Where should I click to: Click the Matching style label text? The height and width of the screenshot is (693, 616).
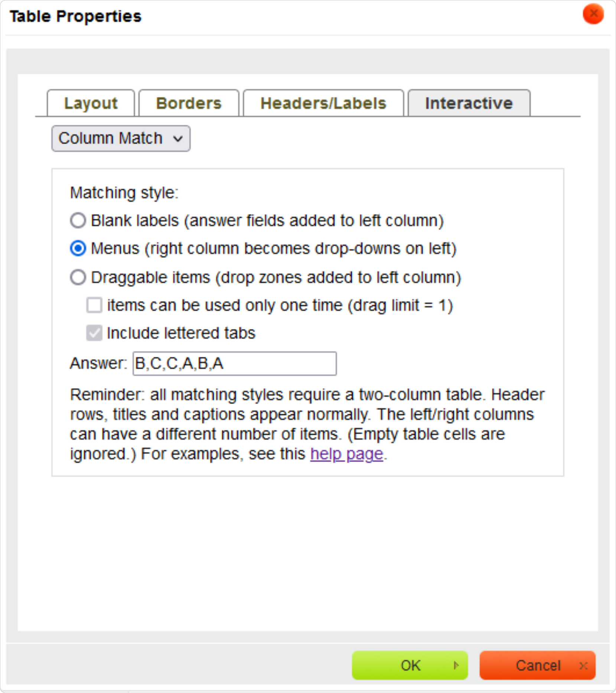point(124,193)
